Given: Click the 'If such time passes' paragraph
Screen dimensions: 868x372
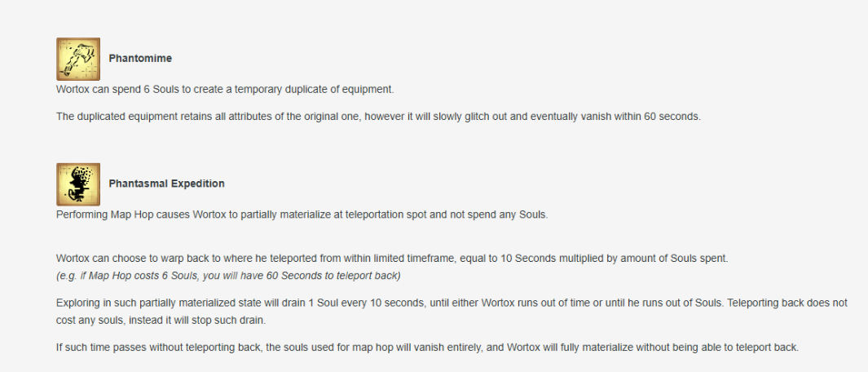Looking at the screenshot, I should 427,348.
